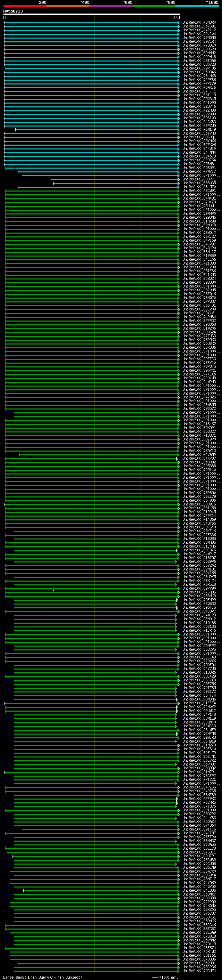Select hit UniRef100_A9RZU5
Viewport: 222px width, 980px height.
[x=199, y=125]
